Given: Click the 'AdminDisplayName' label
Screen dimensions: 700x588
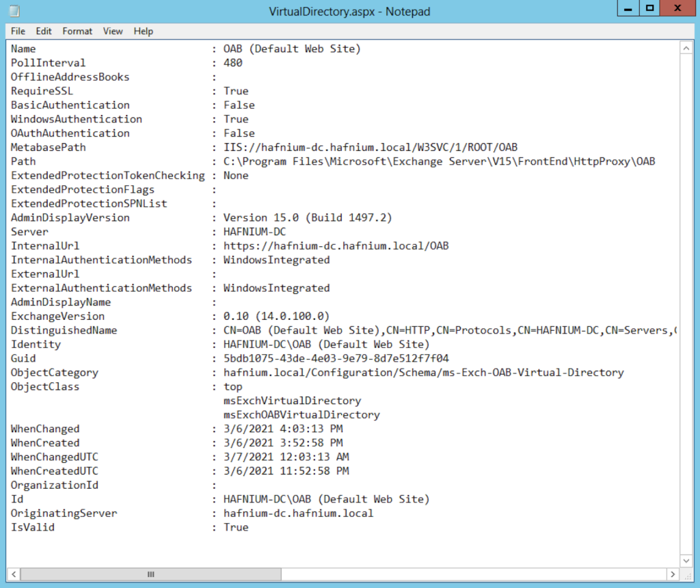Looking at the screenshot, I should click(61, 302).
